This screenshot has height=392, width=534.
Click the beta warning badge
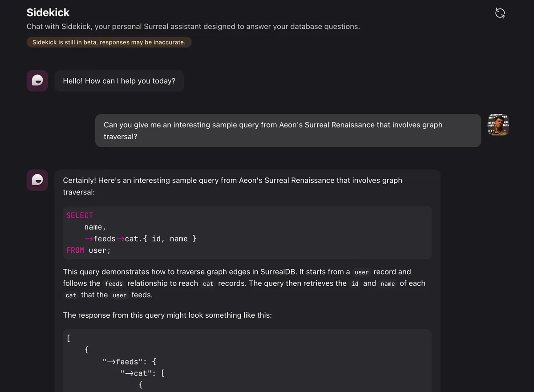coord(109,42)
